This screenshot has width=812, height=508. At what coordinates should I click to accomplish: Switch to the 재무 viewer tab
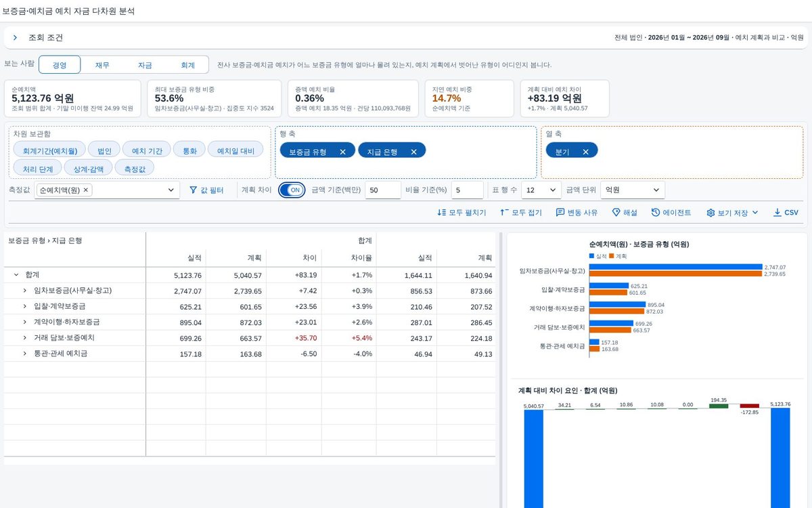coord(102,65)
